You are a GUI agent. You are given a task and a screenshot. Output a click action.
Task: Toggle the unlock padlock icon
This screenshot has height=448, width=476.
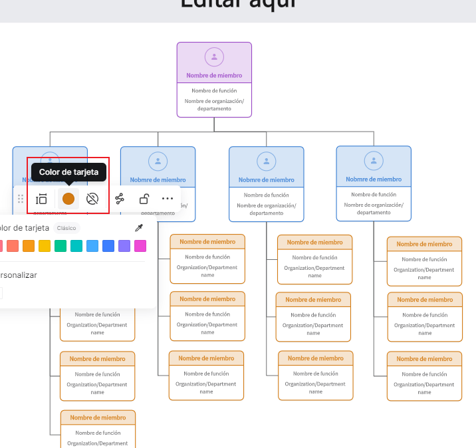click(144, 199)
